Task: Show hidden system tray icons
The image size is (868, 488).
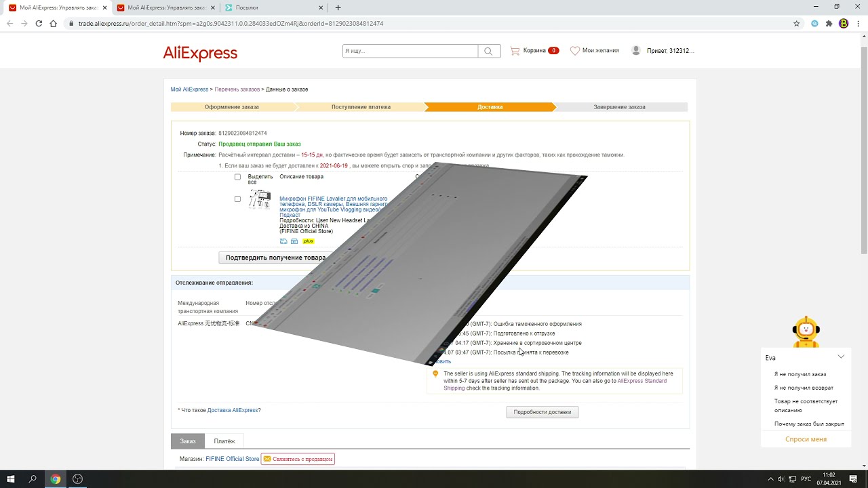Action: (x=770, y=479)
